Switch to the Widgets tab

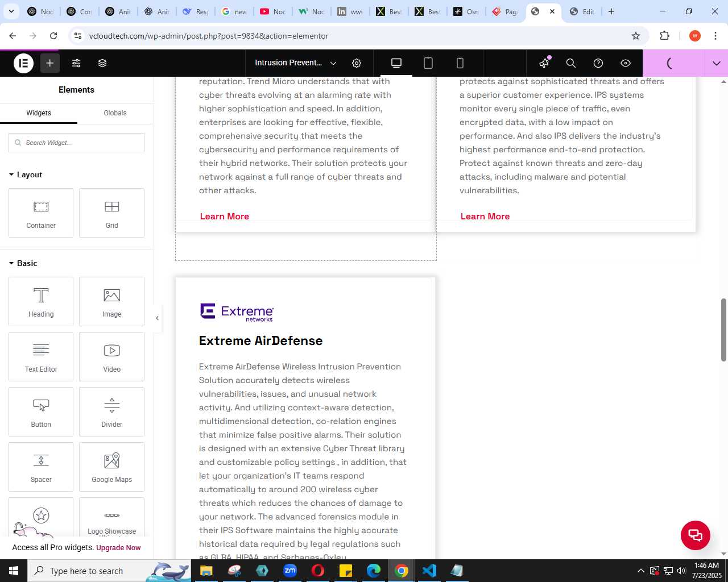click(39, 113)
